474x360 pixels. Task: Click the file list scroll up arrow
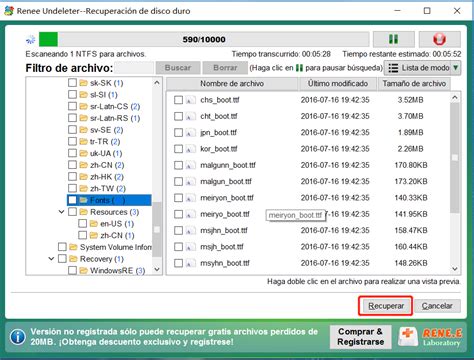[x=455, y=98]
